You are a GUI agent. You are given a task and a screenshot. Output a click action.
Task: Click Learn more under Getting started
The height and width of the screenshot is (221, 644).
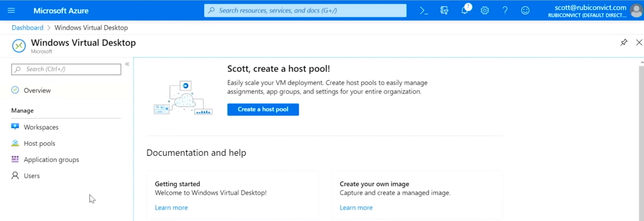pyautogui.click(x=171, y=208)
